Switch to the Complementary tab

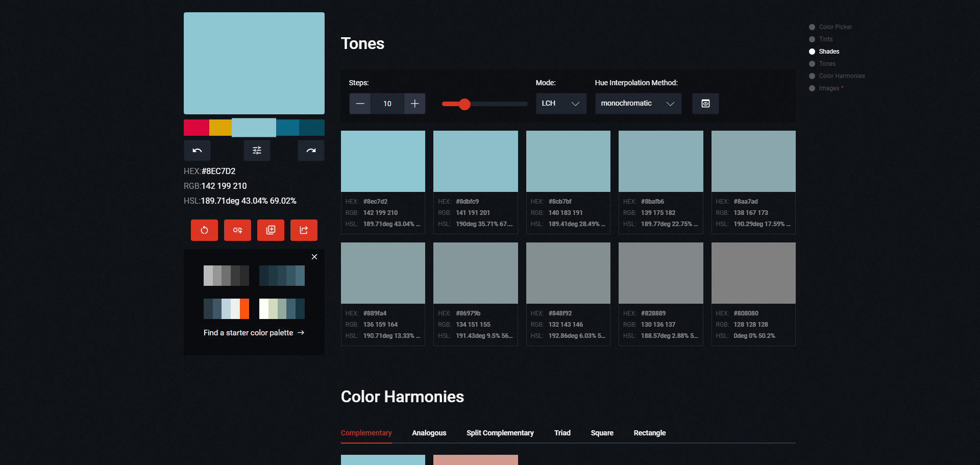[x=366, y=433]
